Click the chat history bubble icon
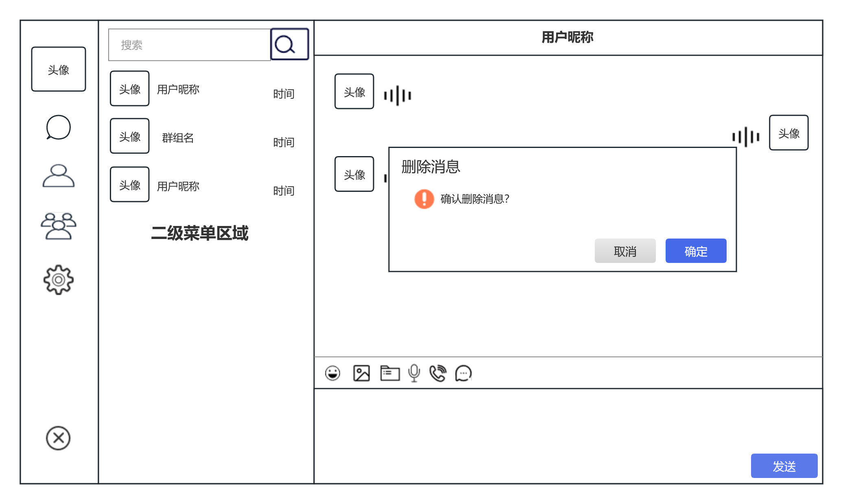Image resolution: width=843 pixels, height=504 pixels. click(463, 373)
